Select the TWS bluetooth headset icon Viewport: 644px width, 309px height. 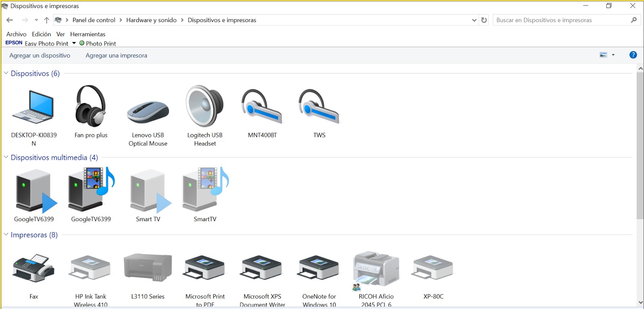click(x=319, y=106)
